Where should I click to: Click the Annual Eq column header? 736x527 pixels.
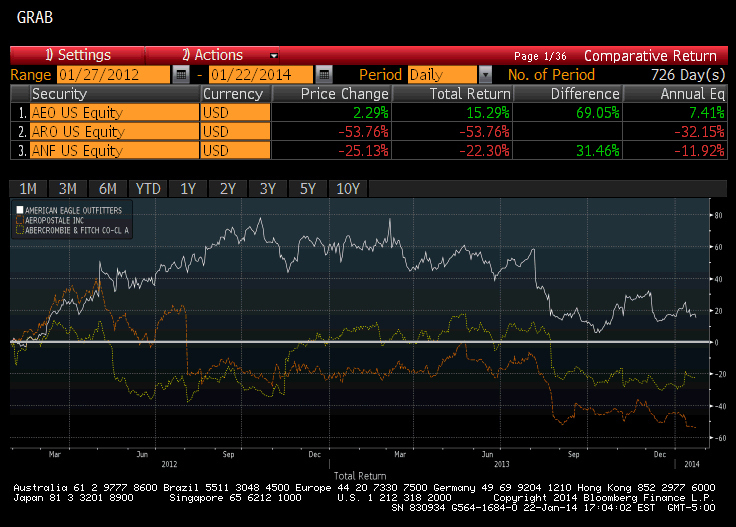click(675, 94)
